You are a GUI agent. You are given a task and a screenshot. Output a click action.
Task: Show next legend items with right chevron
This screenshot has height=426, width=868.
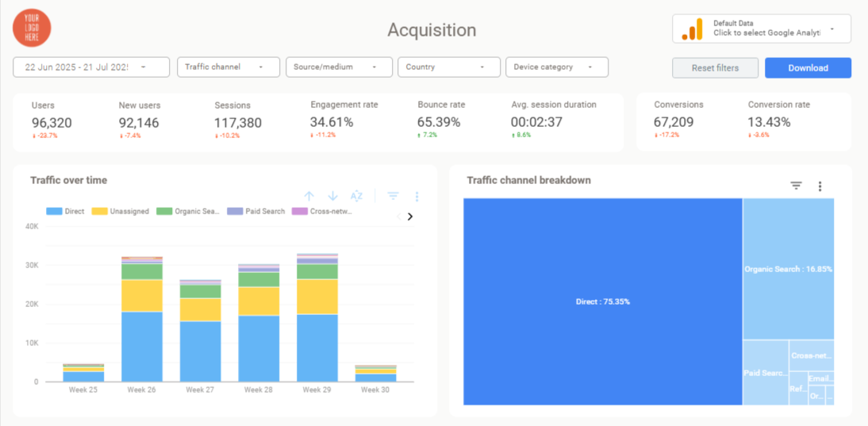[x=410, y=217]
